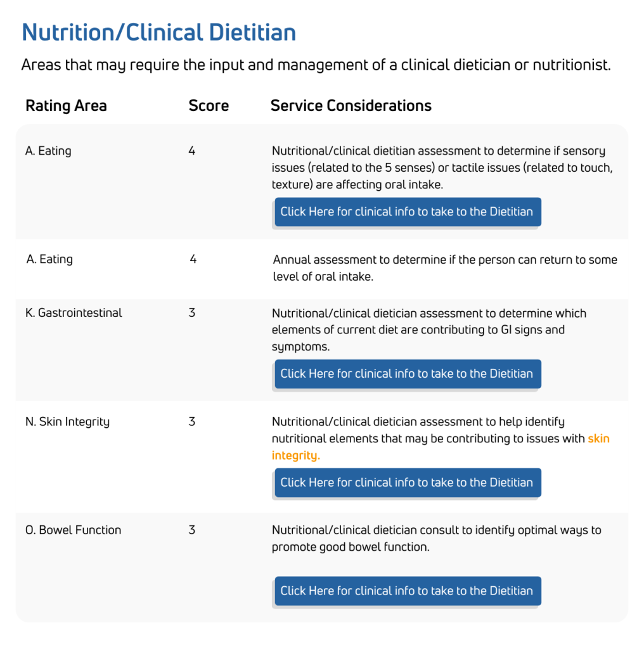Click dietitian info button in Eating sensory row
The height and width of the screenshot is (649, 644).
pyautogui.click(x=407, y=212)
